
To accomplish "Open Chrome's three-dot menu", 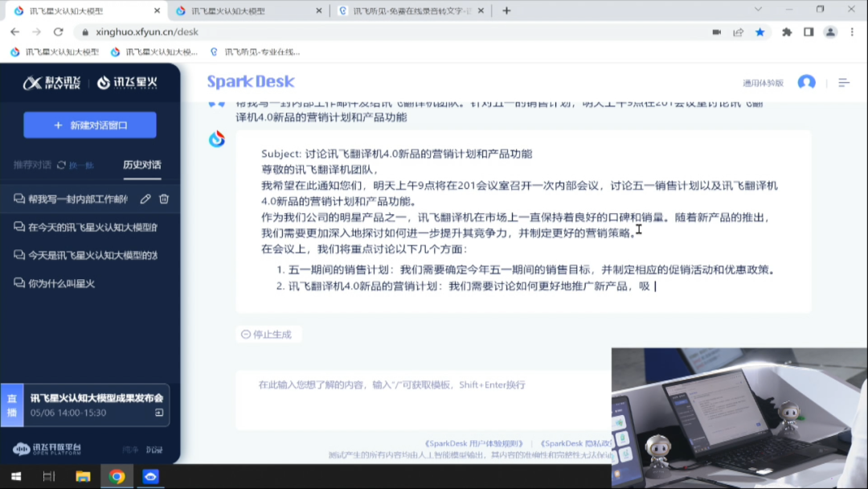I will pos(852,32).
